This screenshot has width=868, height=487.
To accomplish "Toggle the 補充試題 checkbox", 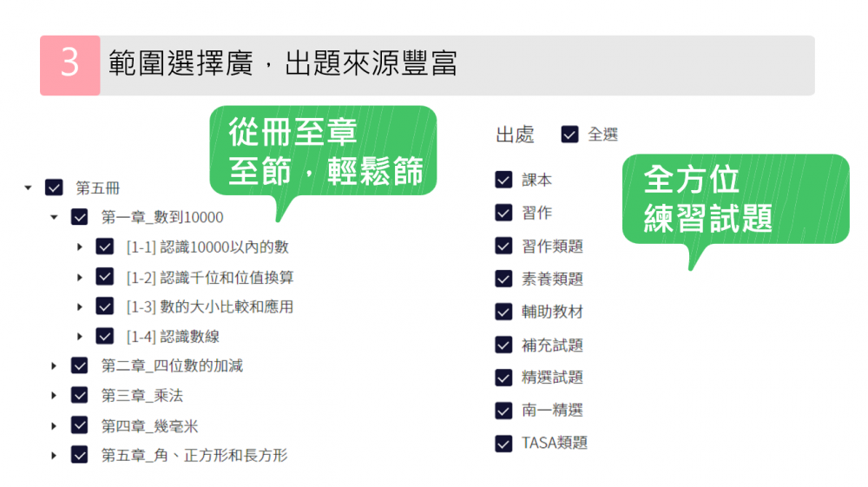I will (503, 345).
